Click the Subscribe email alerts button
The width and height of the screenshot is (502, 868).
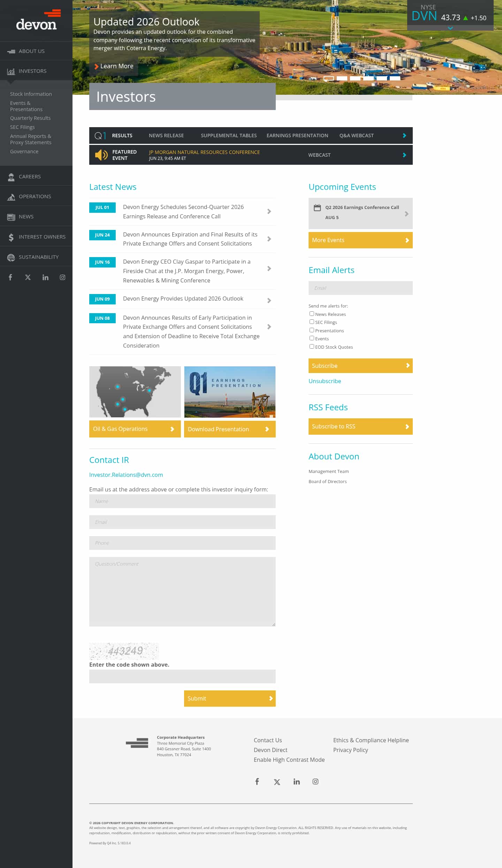(360, 366)
